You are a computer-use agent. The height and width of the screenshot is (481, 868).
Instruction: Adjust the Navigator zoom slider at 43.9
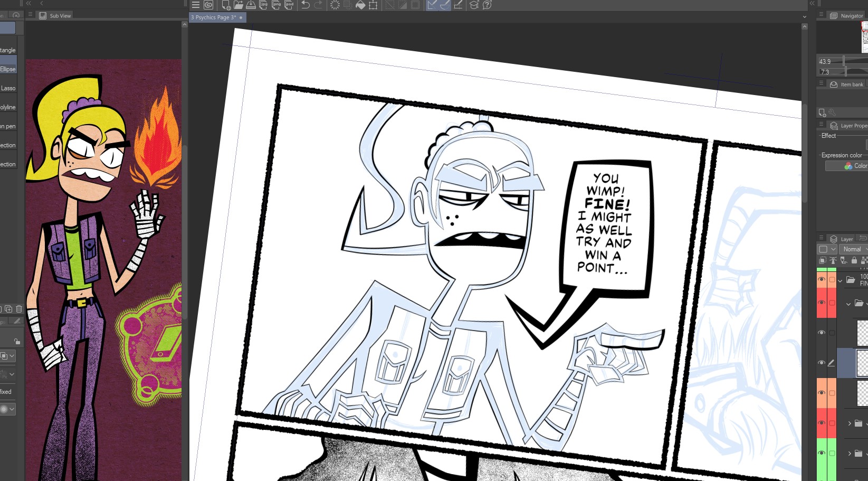(844, 61)
